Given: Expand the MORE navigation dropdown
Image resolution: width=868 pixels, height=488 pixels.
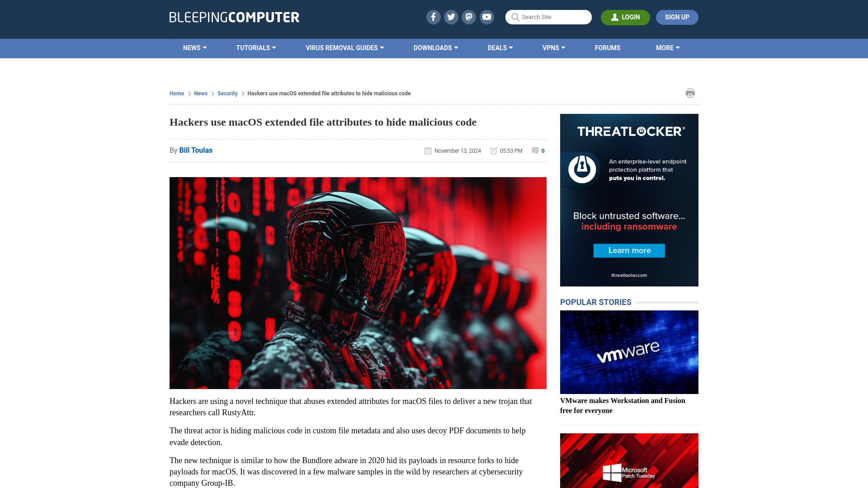Looking at the screenshot, I should [x=668, y=47].
